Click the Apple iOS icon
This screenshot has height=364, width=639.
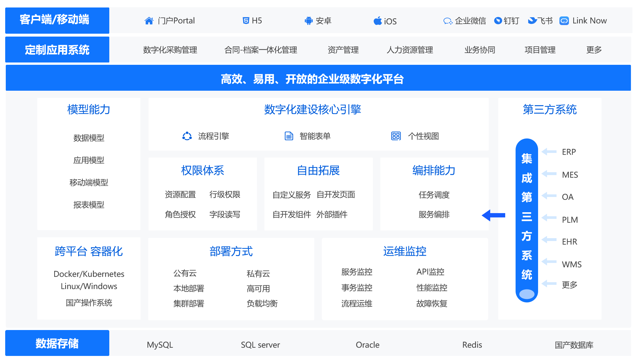(x=377, y=21)
